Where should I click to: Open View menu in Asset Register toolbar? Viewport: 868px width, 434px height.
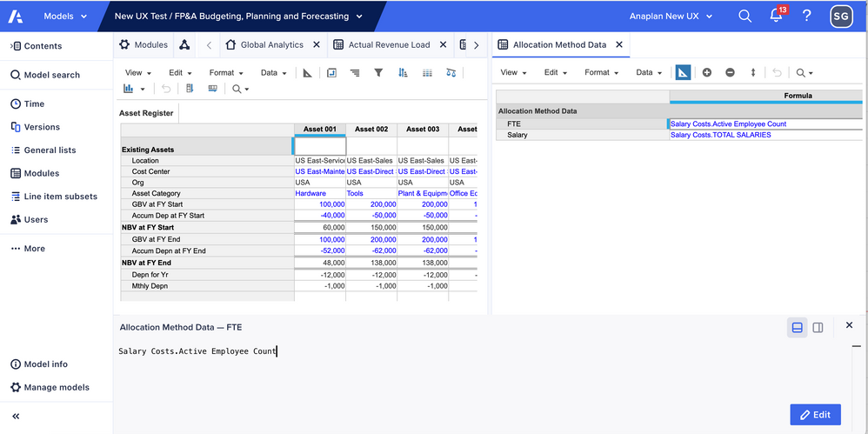point(137,72)
